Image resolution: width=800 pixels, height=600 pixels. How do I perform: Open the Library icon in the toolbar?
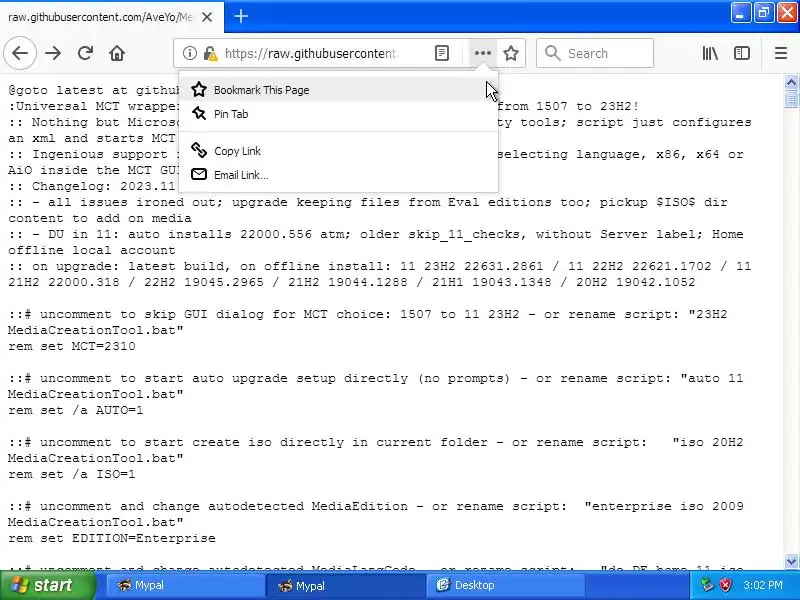pyautogui.click(x=710, y=53)
